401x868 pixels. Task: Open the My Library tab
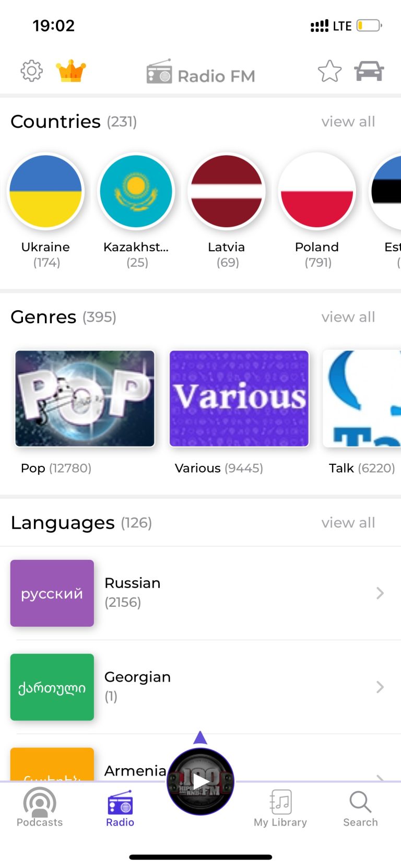tap(280, 808)
